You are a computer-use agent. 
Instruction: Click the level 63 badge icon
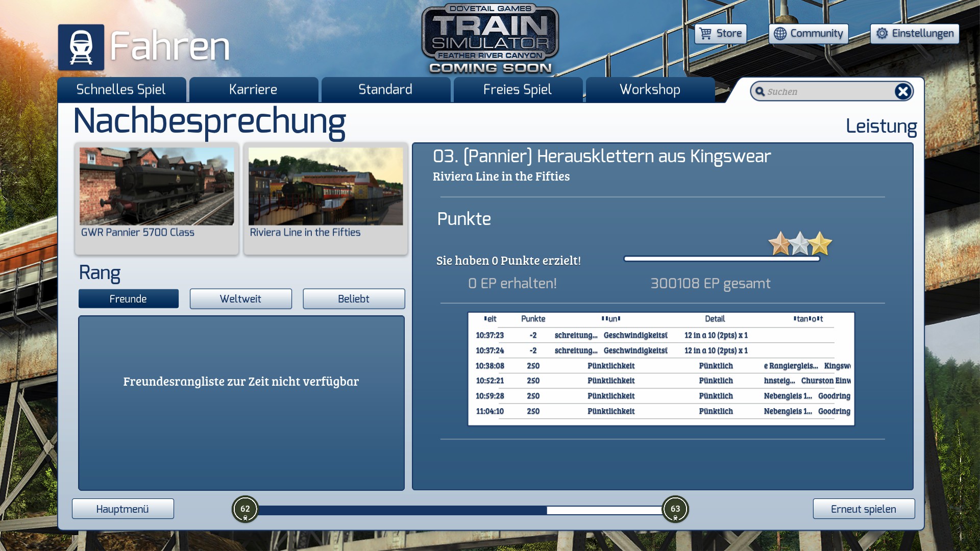[675, 509]
